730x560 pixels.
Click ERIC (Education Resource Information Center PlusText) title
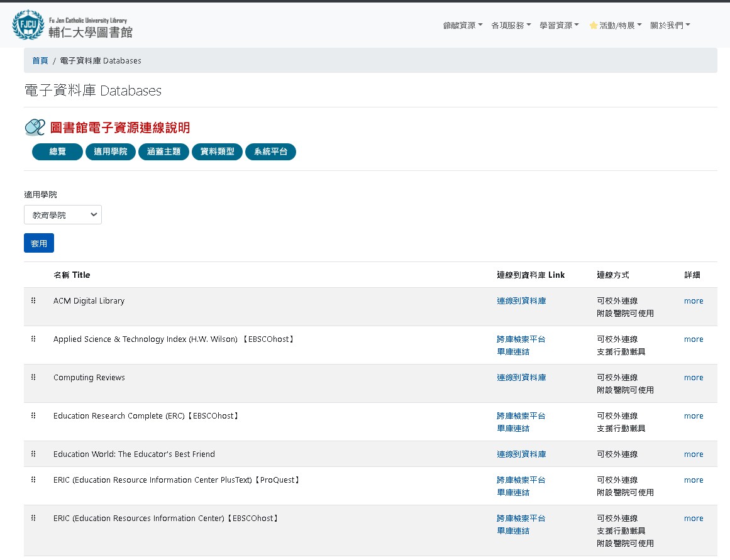[177, 480]
